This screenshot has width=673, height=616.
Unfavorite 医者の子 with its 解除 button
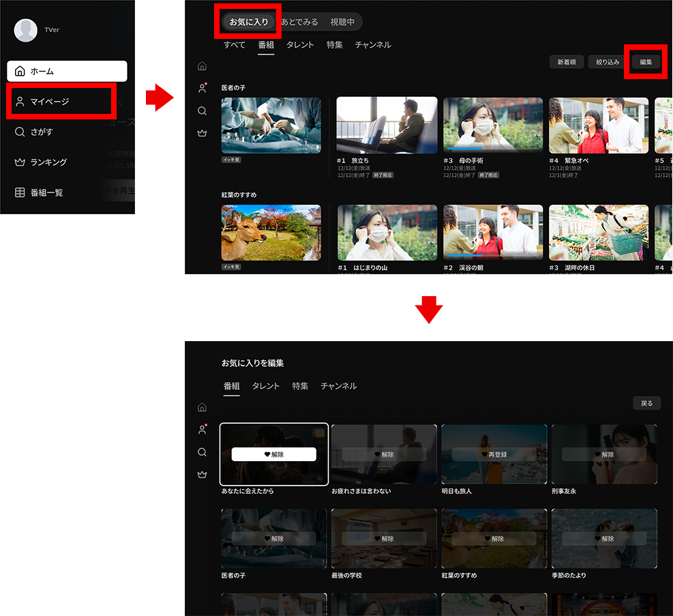coord(274,538)
